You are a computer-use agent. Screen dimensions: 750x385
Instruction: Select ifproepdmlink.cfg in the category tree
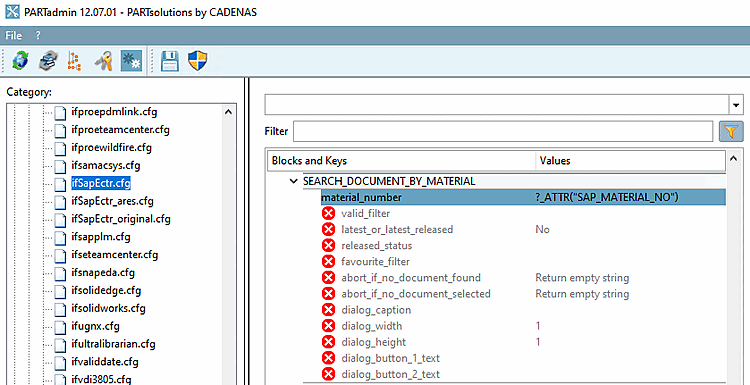tap(114, 112)
